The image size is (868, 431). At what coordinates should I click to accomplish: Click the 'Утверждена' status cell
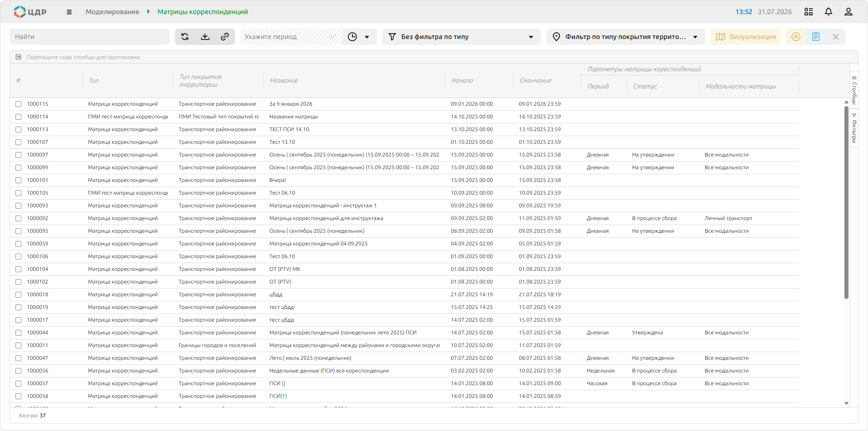[648, 333]
